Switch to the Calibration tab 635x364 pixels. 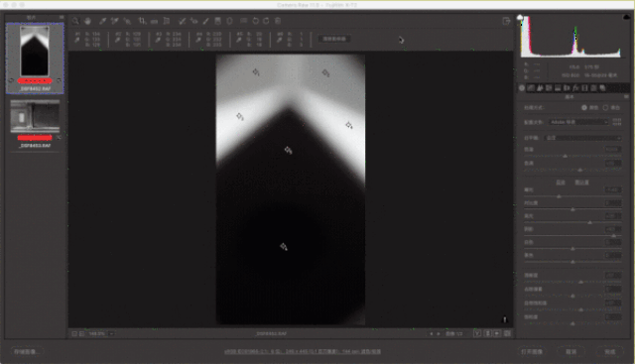click(x=584, y=88)
